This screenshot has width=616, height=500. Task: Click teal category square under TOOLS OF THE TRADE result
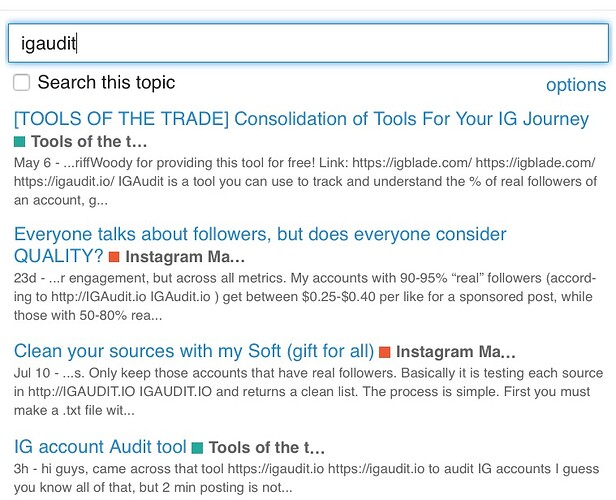pyautogui.click(x=20, y=142)
